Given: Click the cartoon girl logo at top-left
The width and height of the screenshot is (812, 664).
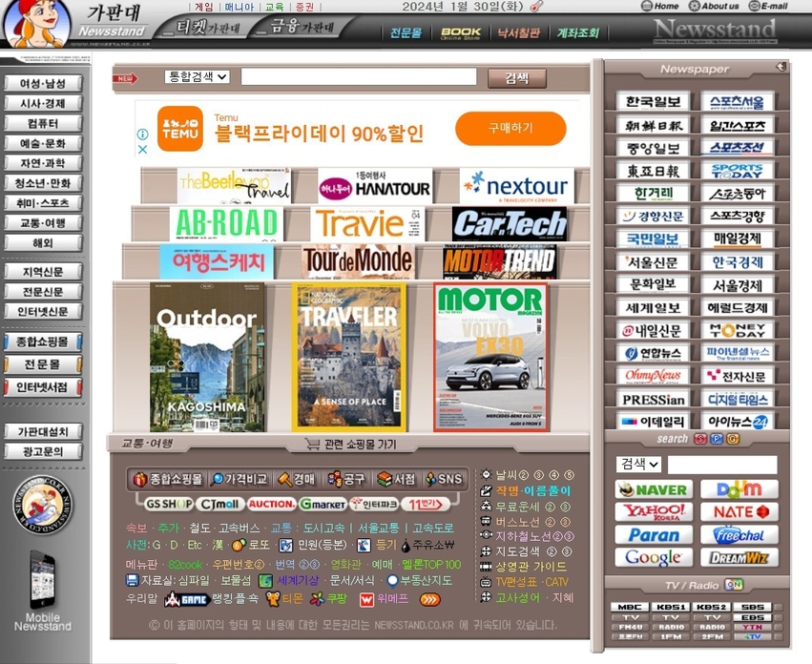Looking at the screenshot, I should [36, 23].
